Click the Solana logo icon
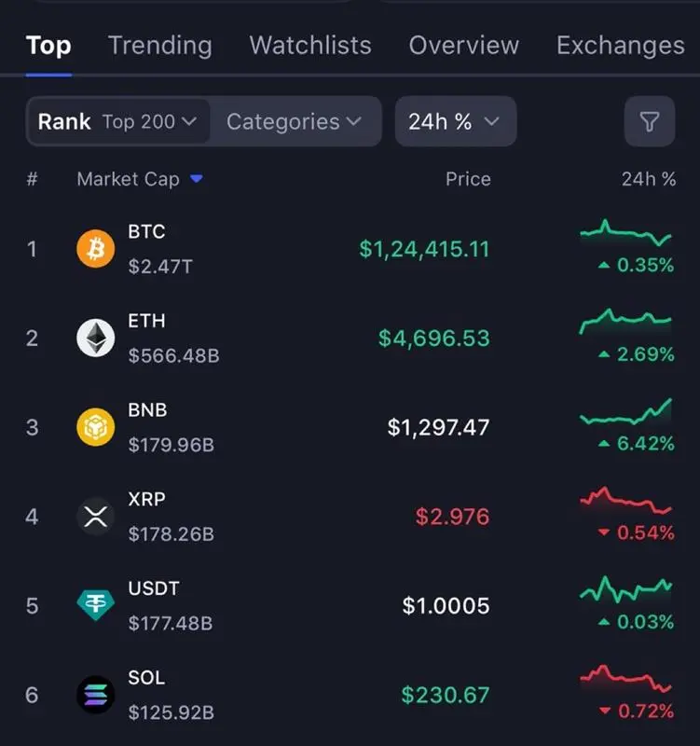Screen dimensions: 700x746 (x=95, y=695)
